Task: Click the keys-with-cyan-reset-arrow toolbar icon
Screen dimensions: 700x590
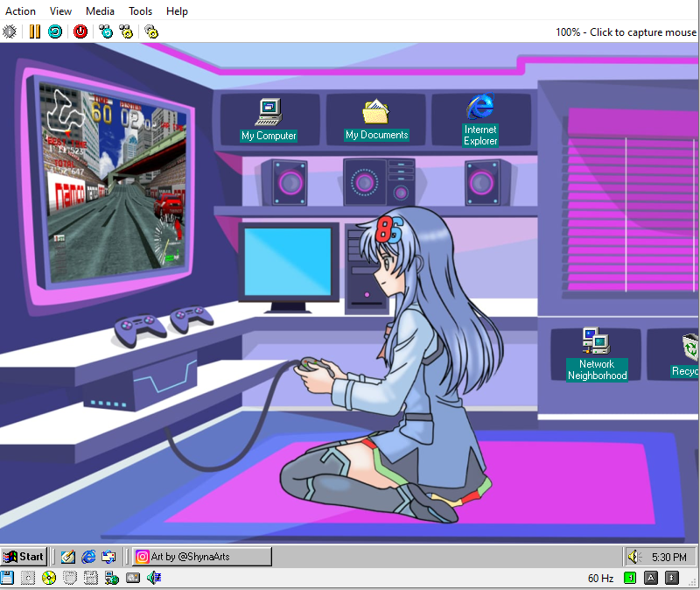Action: [106, 32]
